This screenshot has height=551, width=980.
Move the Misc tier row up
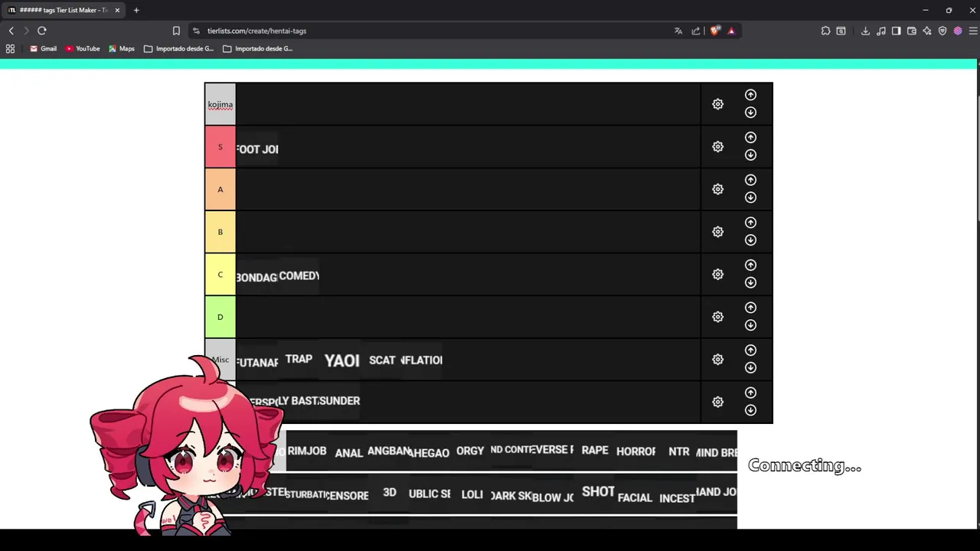click(750, 350)
